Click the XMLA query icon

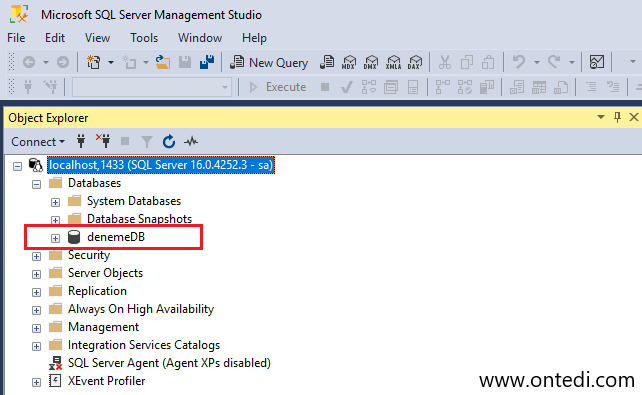pyautogui.click(x=393, y=62)
